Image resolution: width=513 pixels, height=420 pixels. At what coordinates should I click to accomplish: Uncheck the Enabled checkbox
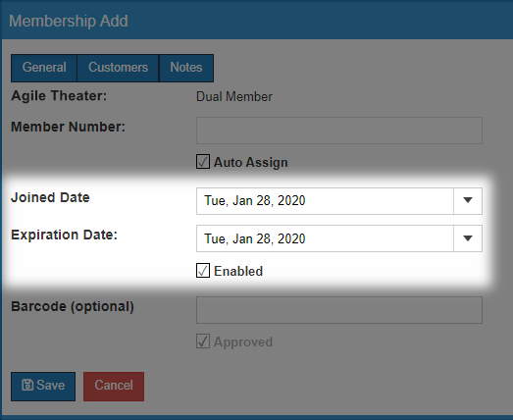[203, 271]
